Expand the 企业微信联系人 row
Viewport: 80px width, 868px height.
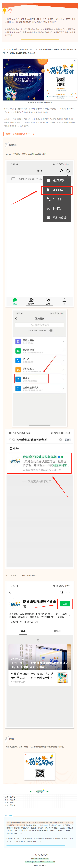(40, 389)
